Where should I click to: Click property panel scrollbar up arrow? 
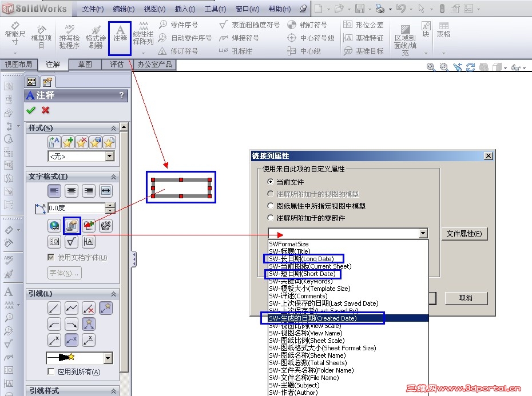[x=124, y=127]
